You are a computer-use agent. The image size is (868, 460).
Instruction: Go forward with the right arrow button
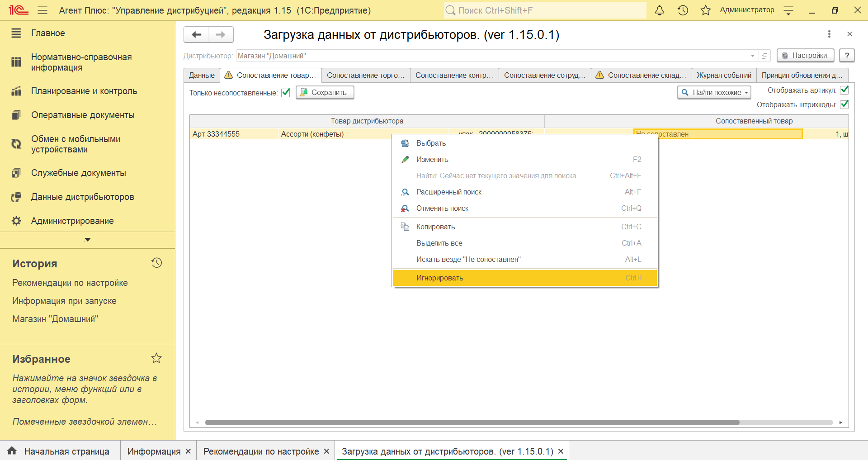pos(221,34)
